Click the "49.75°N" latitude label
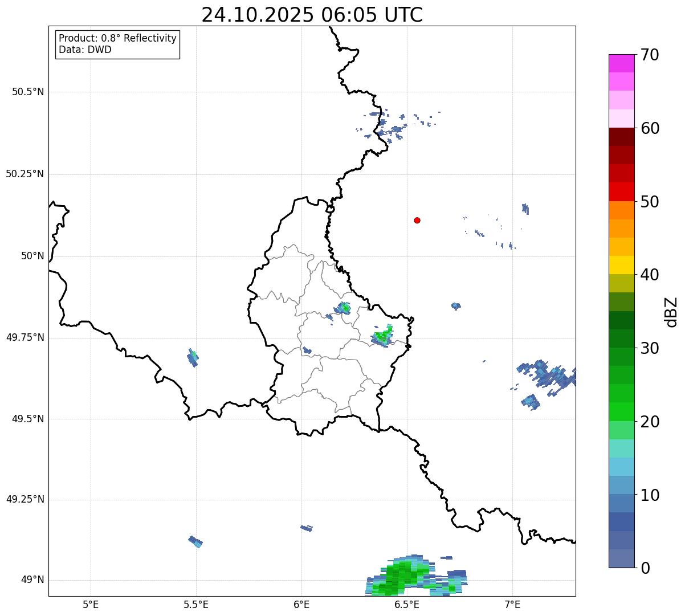685x616 pixels. click(25, 337)
